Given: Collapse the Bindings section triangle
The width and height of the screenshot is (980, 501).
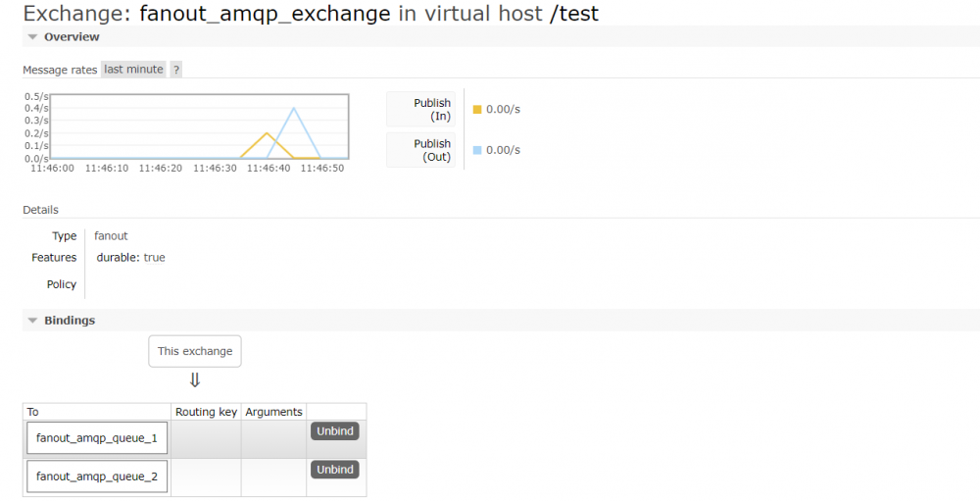Looking at the screenshot, I should tap(32, 321).
